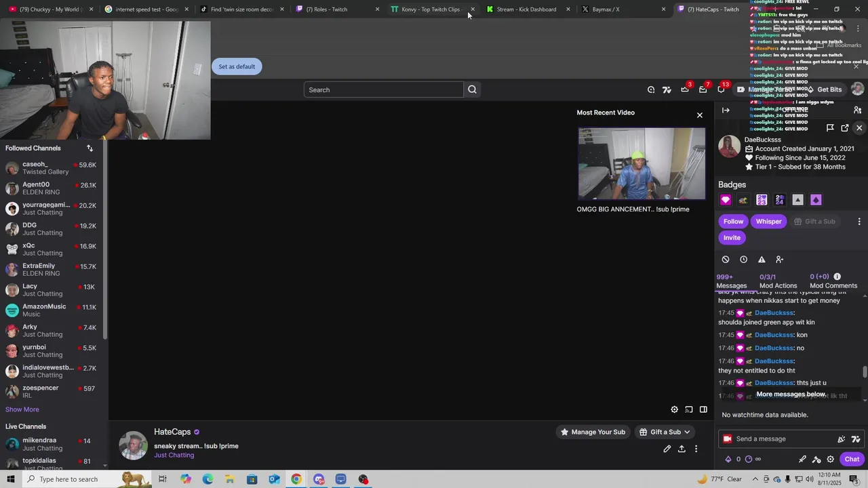Click party popper icon in chat input

842,439
